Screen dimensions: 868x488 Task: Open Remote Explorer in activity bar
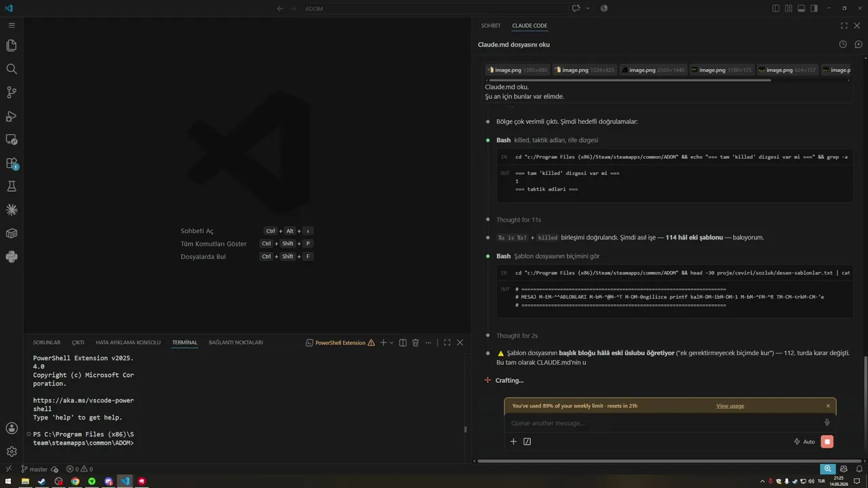click(12, 139)
